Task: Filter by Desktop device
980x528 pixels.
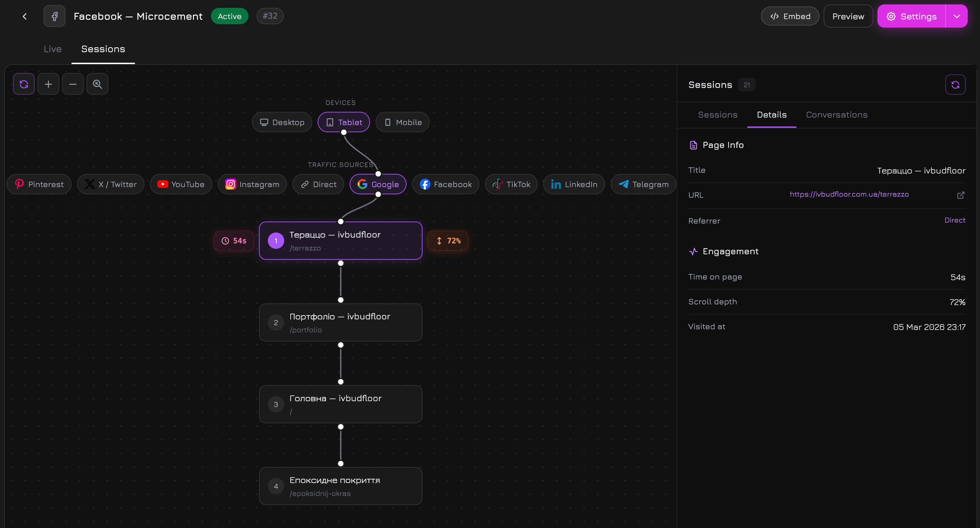Action: [282, 122]
